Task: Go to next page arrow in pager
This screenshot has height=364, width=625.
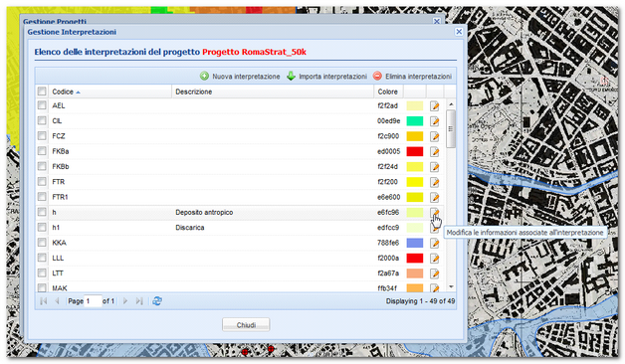Action: pyautogui.click(x=125, y=301)
